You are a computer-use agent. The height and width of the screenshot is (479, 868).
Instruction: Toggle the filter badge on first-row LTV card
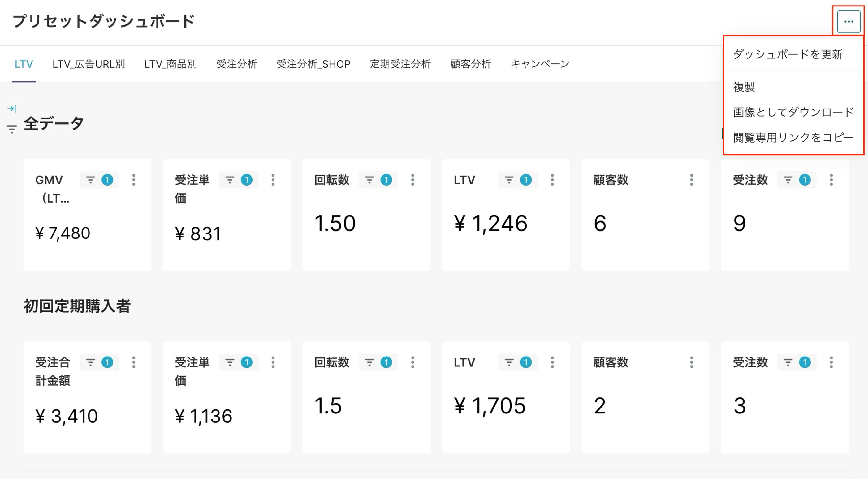pyautogui.click(x=518, y=180)
